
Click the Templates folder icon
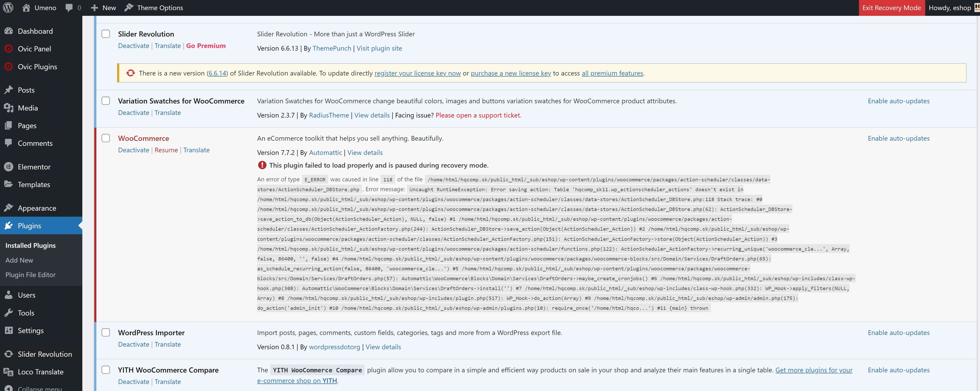[x=9, y=184]
